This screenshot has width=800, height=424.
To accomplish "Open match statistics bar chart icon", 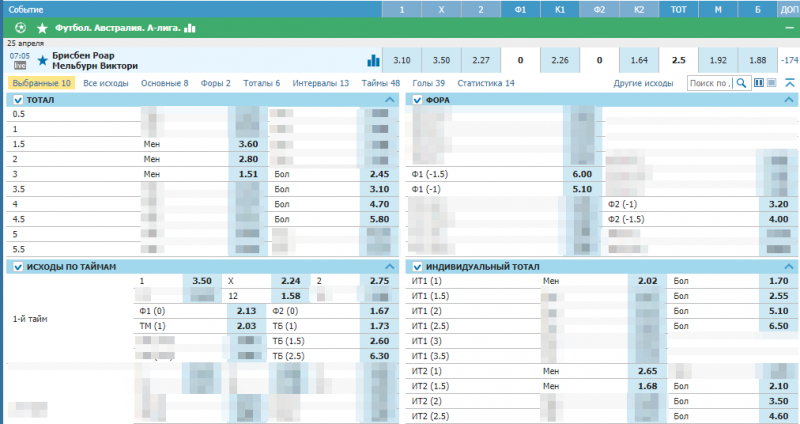I will click(374, 60).
